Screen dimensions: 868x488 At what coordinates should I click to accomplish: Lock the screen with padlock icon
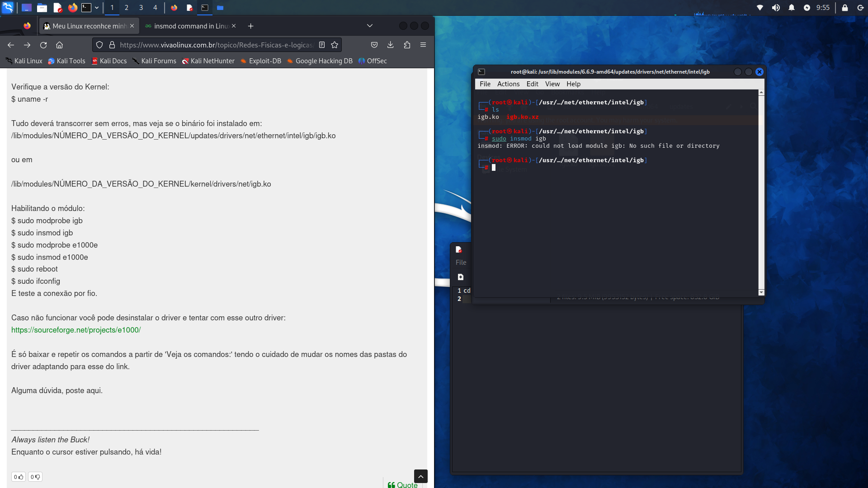pyautogui.click(x=845, y=8)
